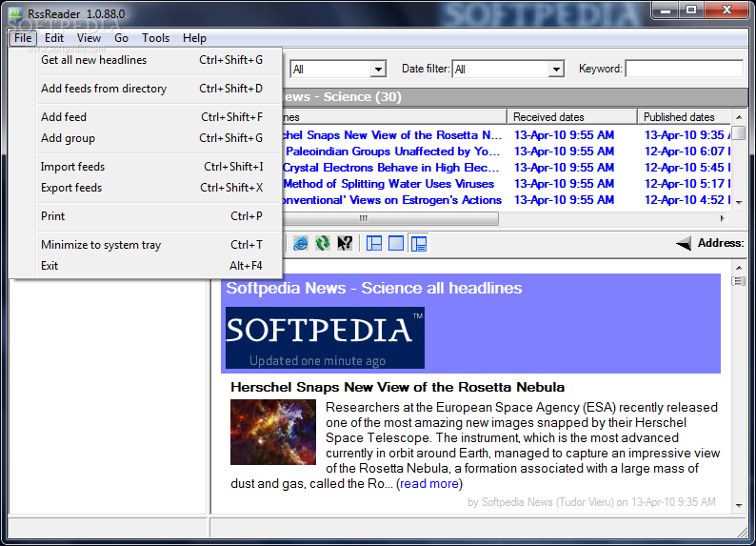Click headline list scroll-up arrow
Viewport: 756px width, 546px height.
tap(738, 117)
